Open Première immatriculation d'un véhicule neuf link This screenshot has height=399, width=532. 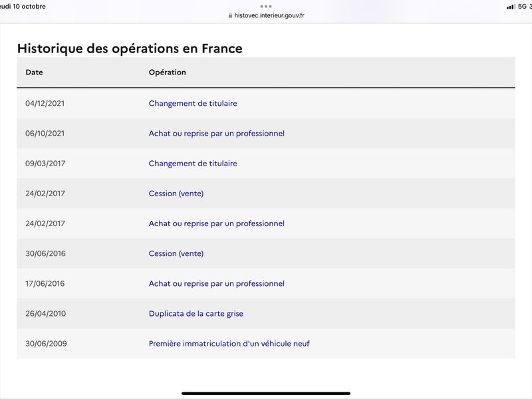point(229,344)
